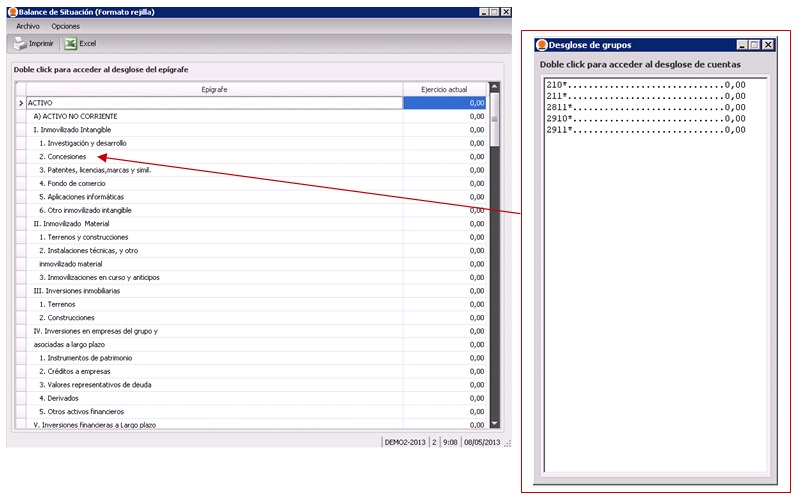This screenshot has width=805, height=500.
Task: Click the row selector arrow beside ACTIVO
Action: (20, 103)
